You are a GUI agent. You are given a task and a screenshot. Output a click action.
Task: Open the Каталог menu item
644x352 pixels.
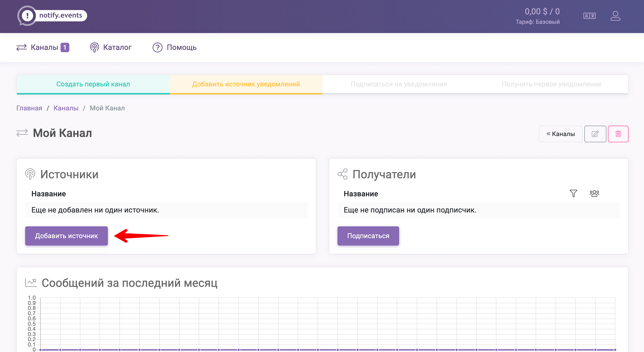pos(110,47)
